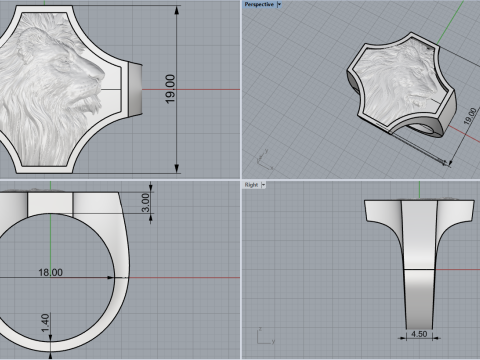Select the 4.50 width dimension text
This screenshot has width=480, height=360.
(419, 334)
